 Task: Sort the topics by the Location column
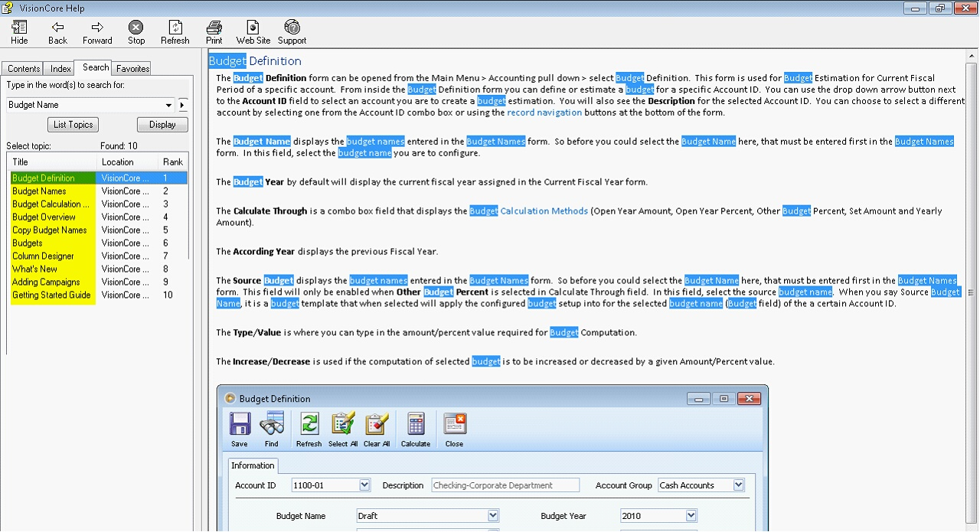(128, 162)
